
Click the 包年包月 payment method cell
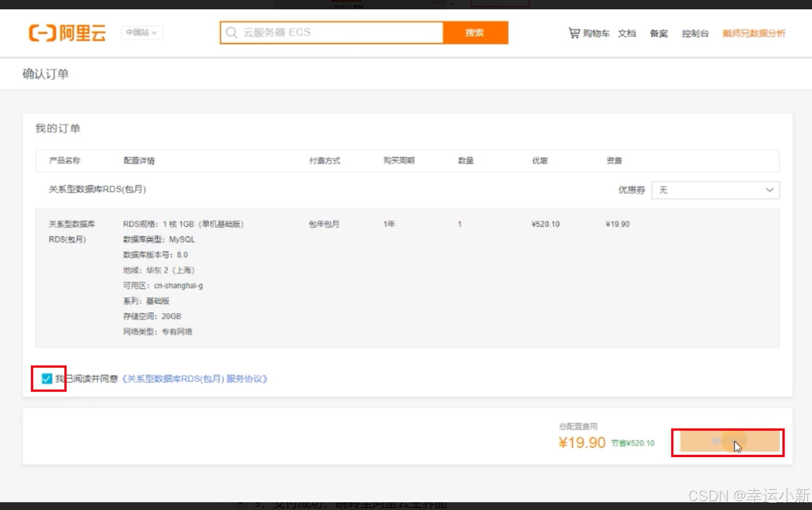point(324,224)
